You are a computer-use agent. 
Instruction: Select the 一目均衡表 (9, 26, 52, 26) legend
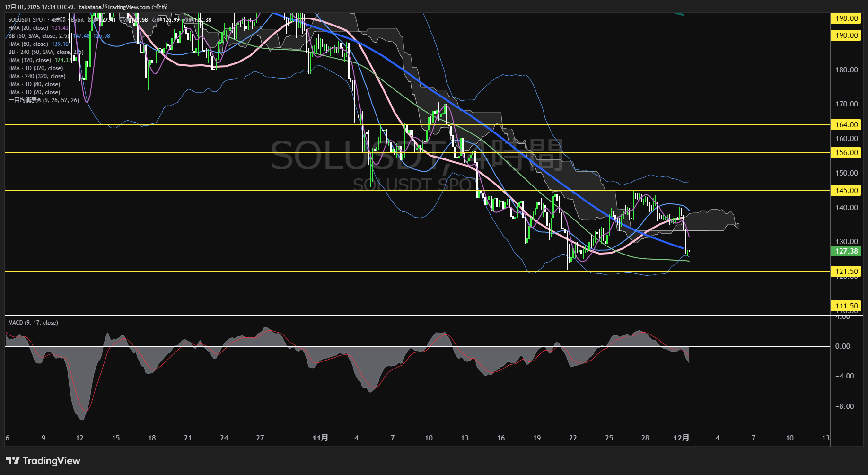pos(44,100)
